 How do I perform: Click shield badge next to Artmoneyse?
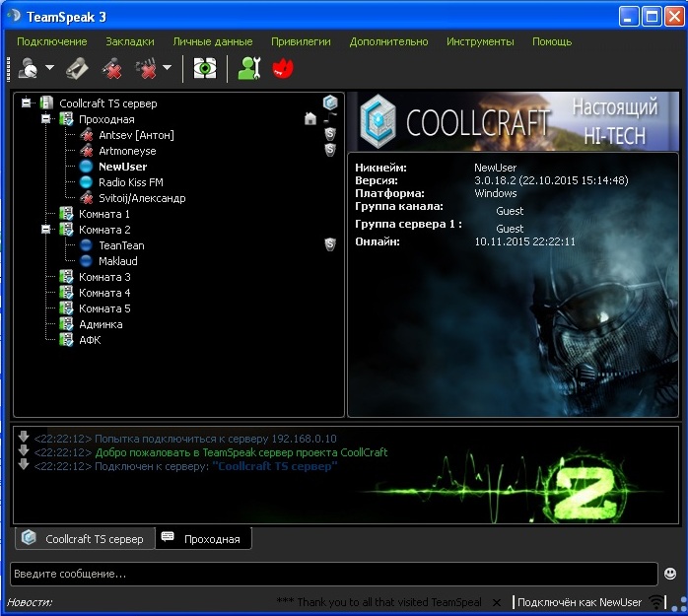click(x=330, y=150)
